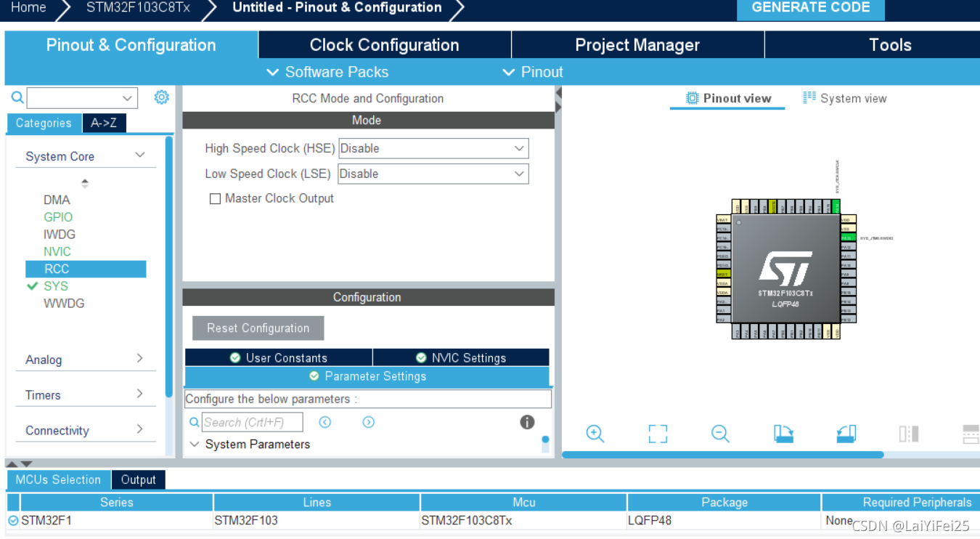Zoom out of the pinout view

pos(720,434)
